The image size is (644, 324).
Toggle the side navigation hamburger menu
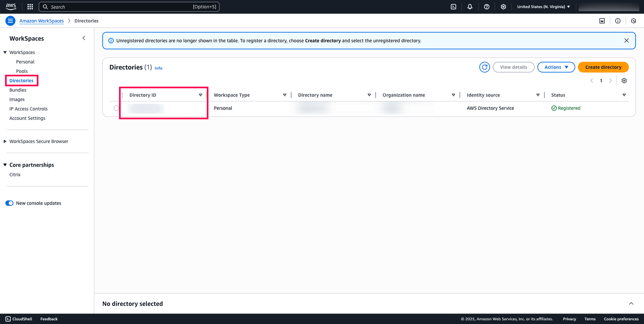pos(10,21)
